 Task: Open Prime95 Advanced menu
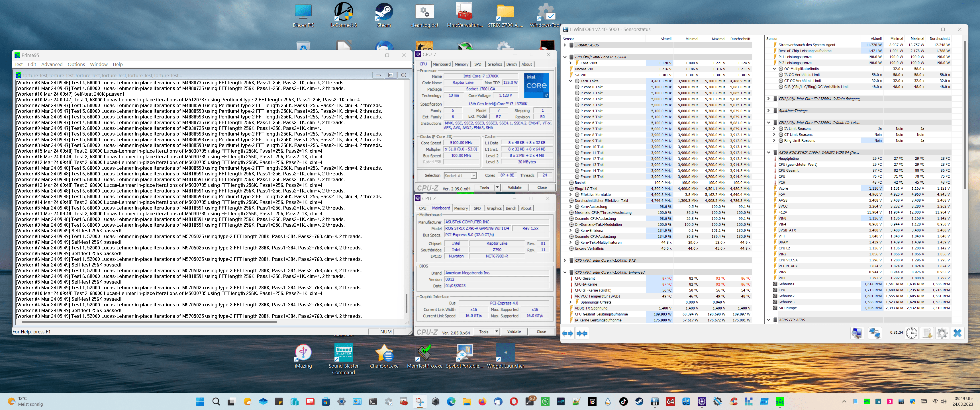click(52, 64)
